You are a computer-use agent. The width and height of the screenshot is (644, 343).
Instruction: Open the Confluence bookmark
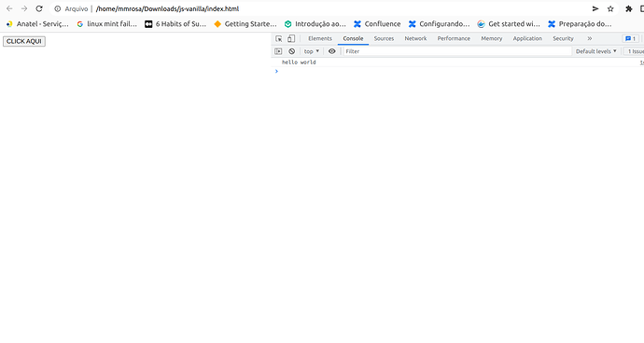click(377, 24)
